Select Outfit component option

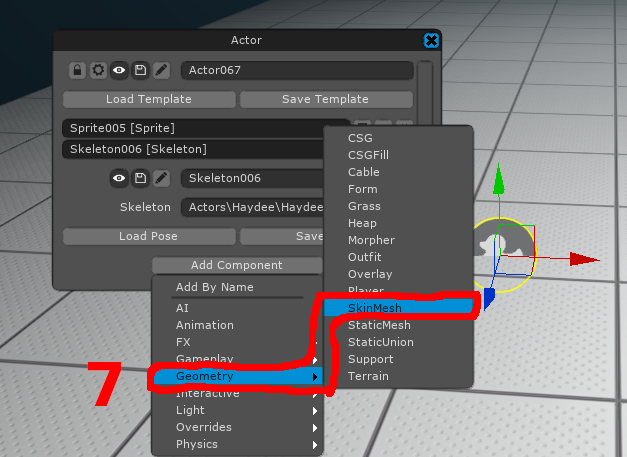(x=398, y=257)
